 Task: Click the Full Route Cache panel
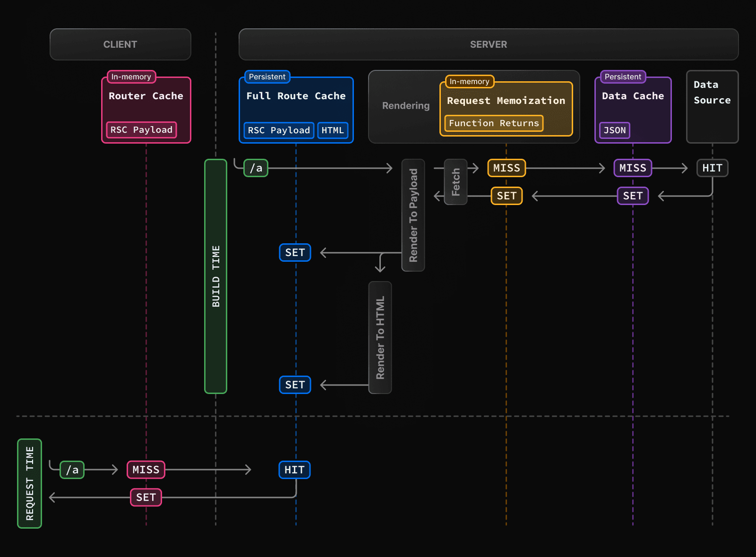(296, 109)
